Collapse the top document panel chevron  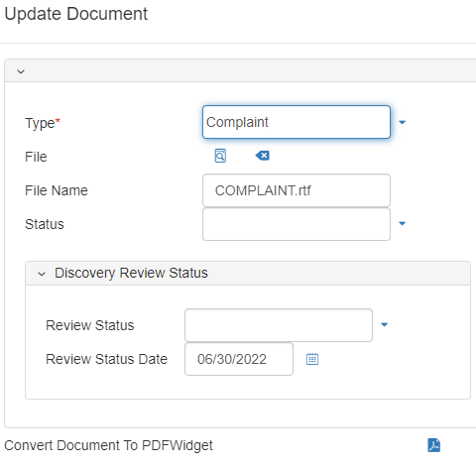point(21,71)
